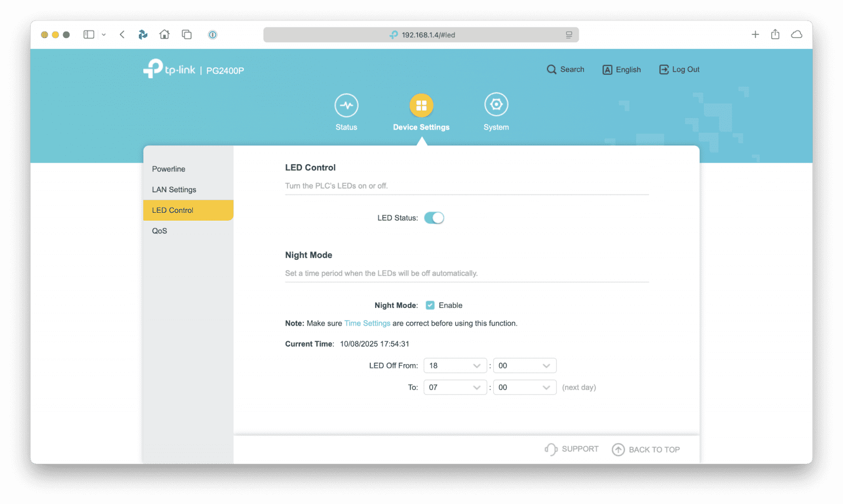The width and height of the screenshot is (843, 504).
Task: Select LAN Settings in the side menu
Action: tap(188, 190)
